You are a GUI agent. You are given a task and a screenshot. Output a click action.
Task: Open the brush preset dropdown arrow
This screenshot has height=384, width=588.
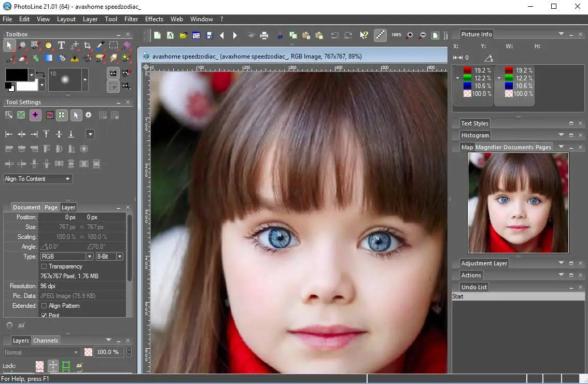85,79
